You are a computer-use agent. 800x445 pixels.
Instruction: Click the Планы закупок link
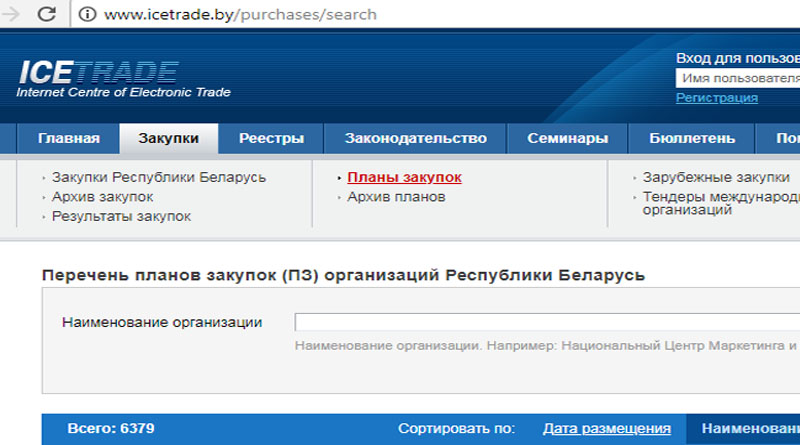(x=404, y=177)
